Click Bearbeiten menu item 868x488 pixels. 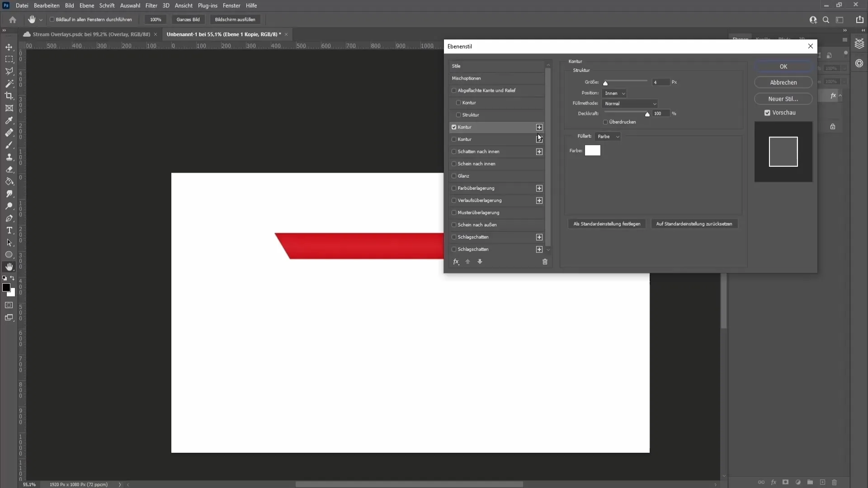[x=46, y=5]
